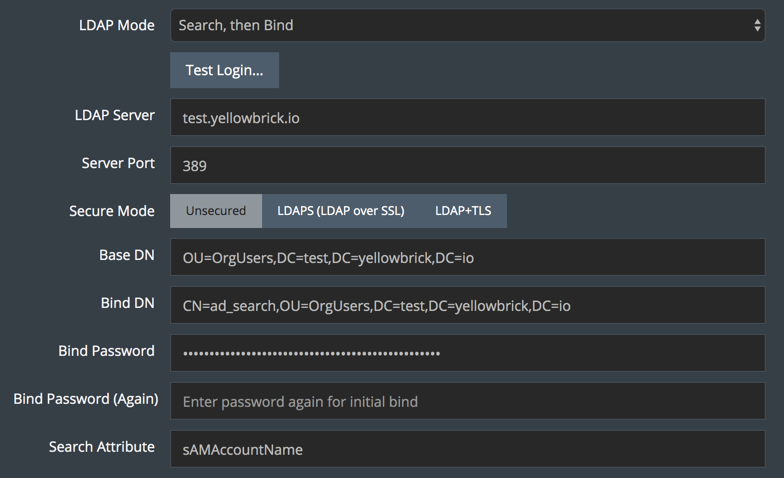This screenshot has height=478, width=784.
Task: Click the LDAP Mode label text
Action: [116, 25]
